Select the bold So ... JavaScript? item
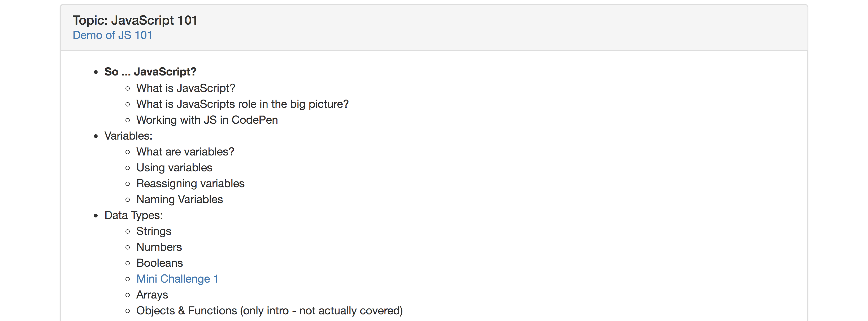 150,72
